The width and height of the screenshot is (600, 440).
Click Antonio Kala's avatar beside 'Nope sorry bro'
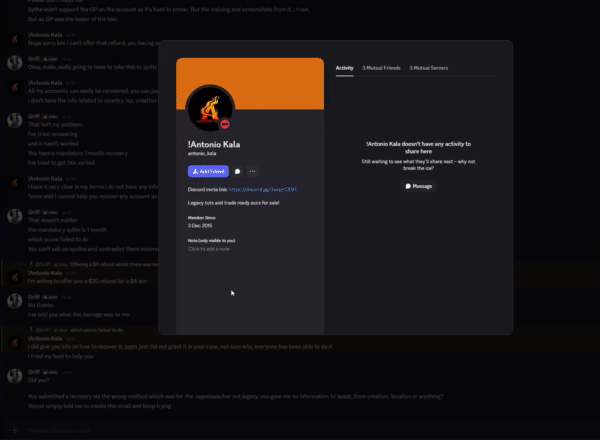[15, 39]
